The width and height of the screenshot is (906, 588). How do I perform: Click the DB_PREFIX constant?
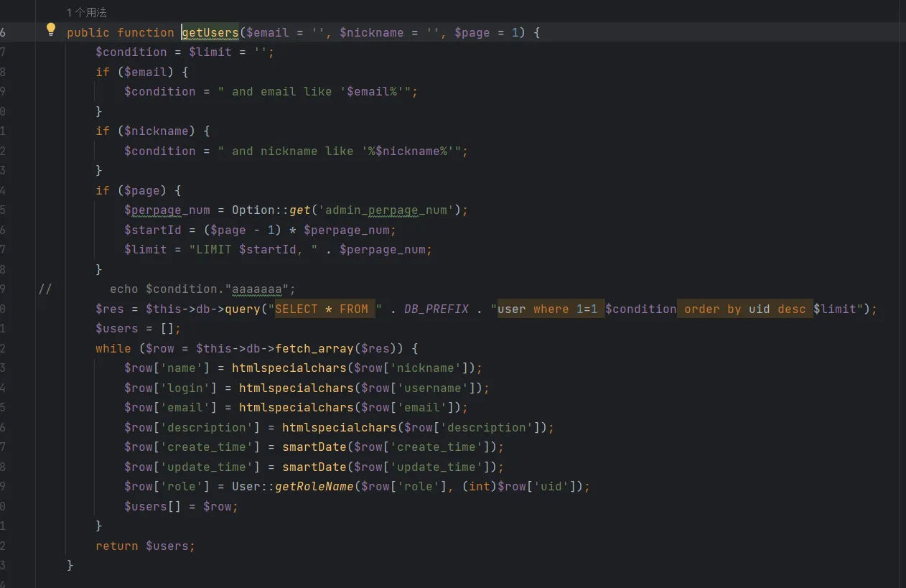coord(436,309)
